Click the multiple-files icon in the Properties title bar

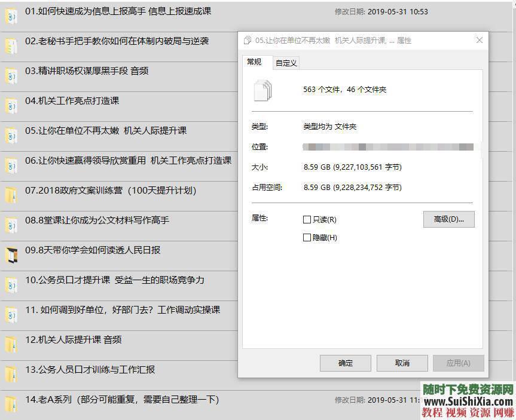(248, 40)
